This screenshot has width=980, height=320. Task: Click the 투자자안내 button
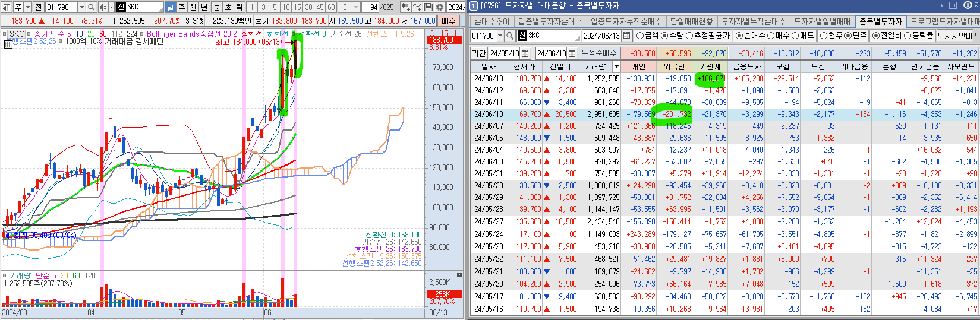tap(954, 36)
